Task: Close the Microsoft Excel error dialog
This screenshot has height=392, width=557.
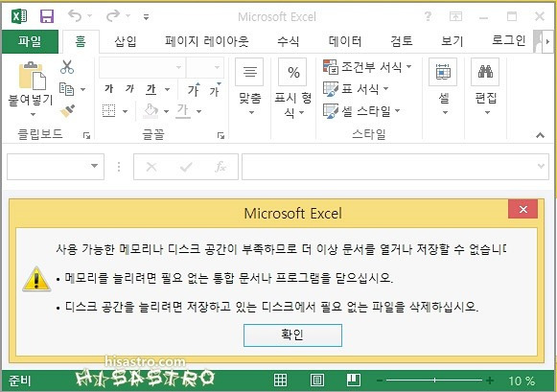Action: coord(522,210)
